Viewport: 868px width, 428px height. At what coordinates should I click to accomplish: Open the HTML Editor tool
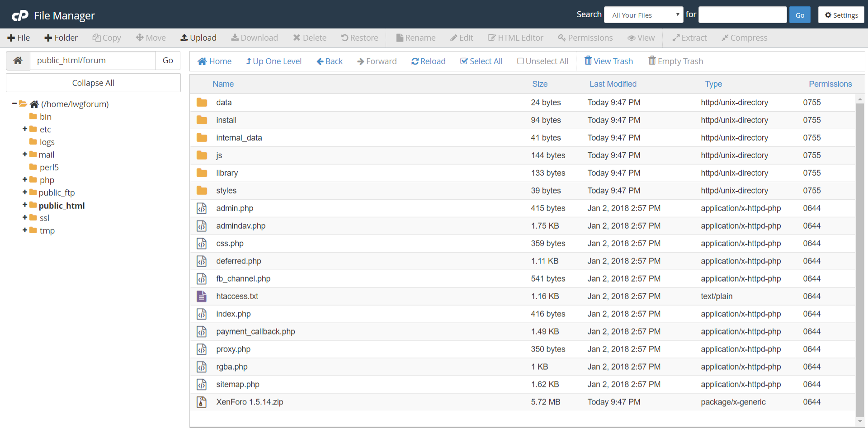[515, 38]
